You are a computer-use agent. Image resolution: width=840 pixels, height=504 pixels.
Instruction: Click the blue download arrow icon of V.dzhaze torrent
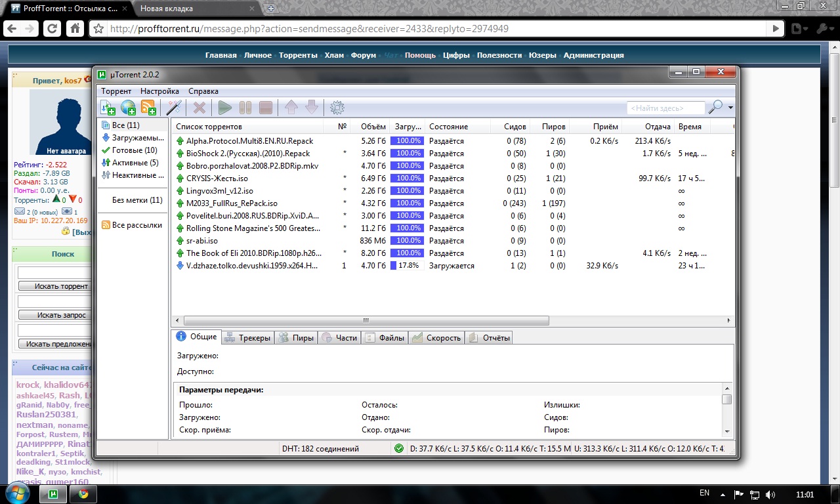[x=180, y=266]
